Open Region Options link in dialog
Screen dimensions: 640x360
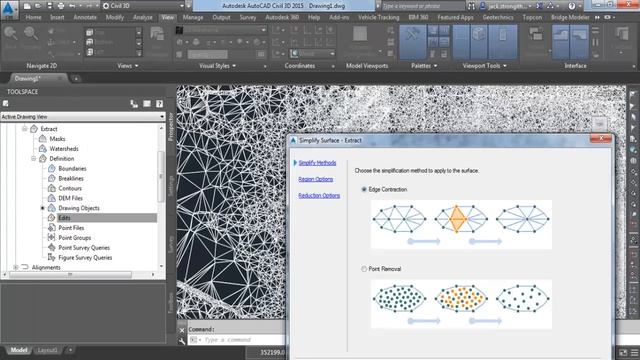[316, 179]
